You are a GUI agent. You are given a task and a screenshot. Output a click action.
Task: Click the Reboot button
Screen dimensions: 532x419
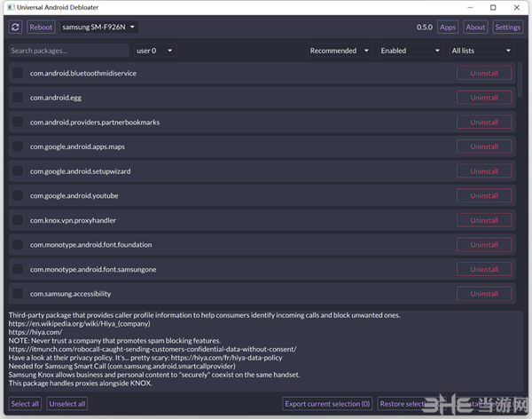(41, 28)
